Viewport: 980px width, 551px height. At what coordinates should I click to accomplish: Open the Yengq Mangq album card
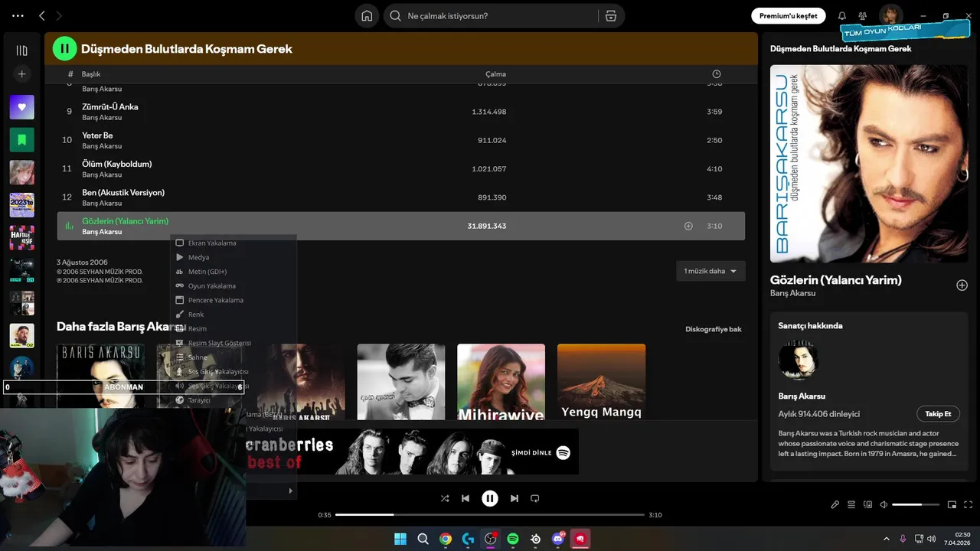601,381
